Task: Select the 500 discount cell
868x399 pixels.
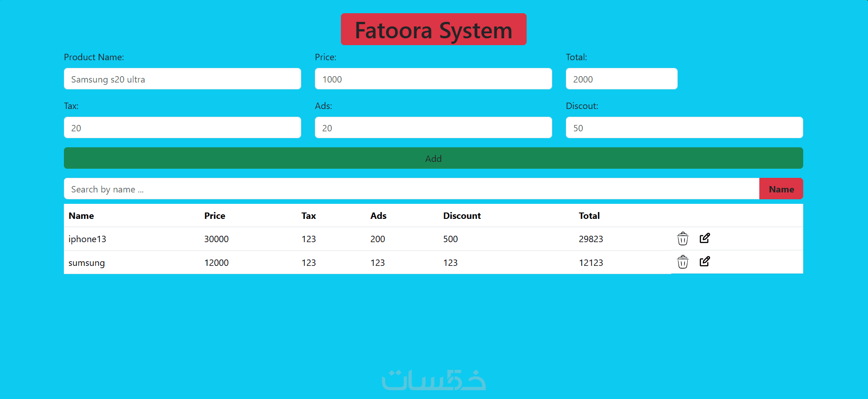Action: pos(450,239)
